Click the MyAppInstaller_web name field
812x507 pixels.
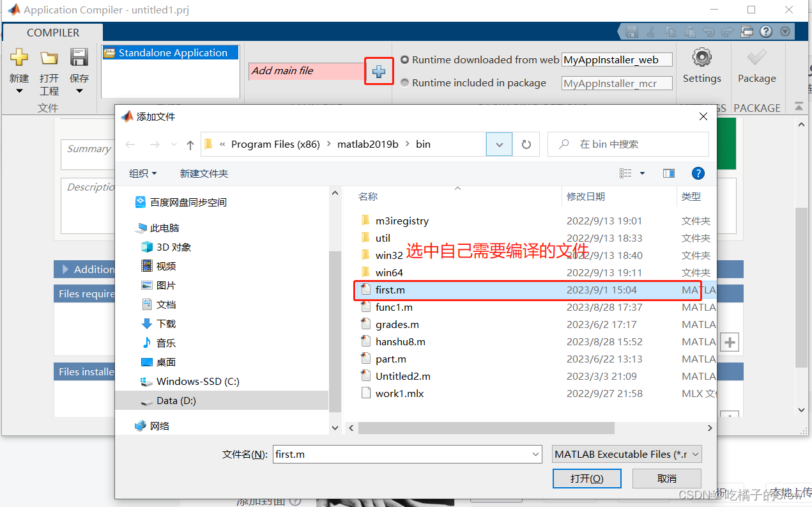click(x=617, y=59)
